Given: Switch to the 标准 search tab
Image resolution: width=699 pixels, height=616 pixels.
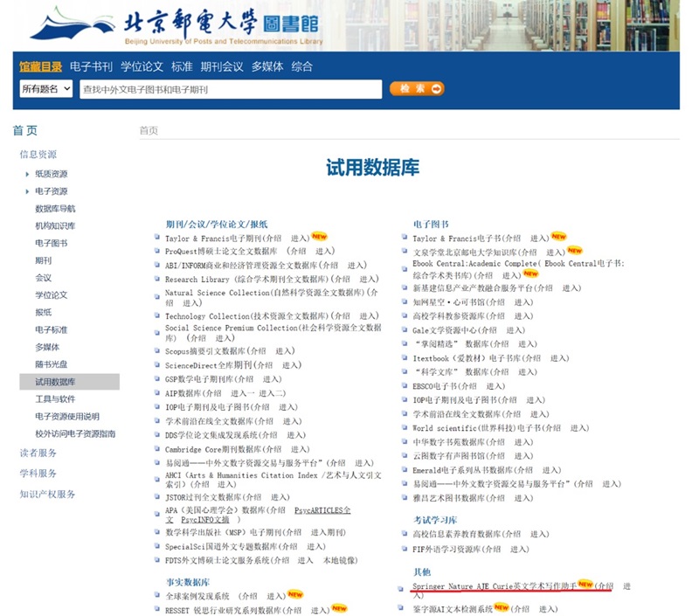Looking at the screenshot, I should point(182,67).
